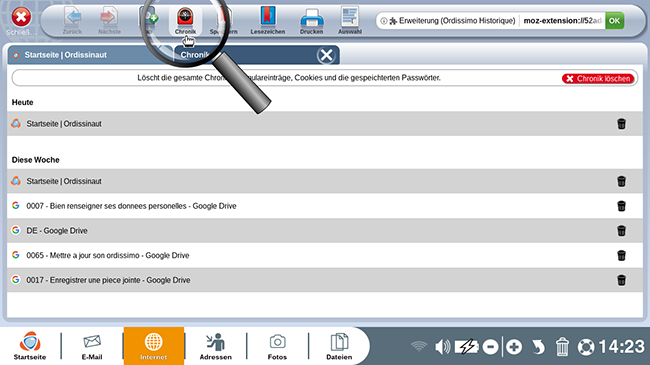Click the red Schließen close icon

21,17
